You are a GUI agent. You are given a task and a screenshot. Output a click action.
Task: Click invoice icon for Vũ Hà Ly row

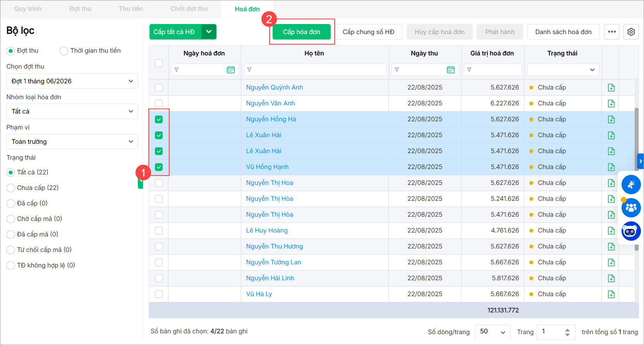point(611,294)
